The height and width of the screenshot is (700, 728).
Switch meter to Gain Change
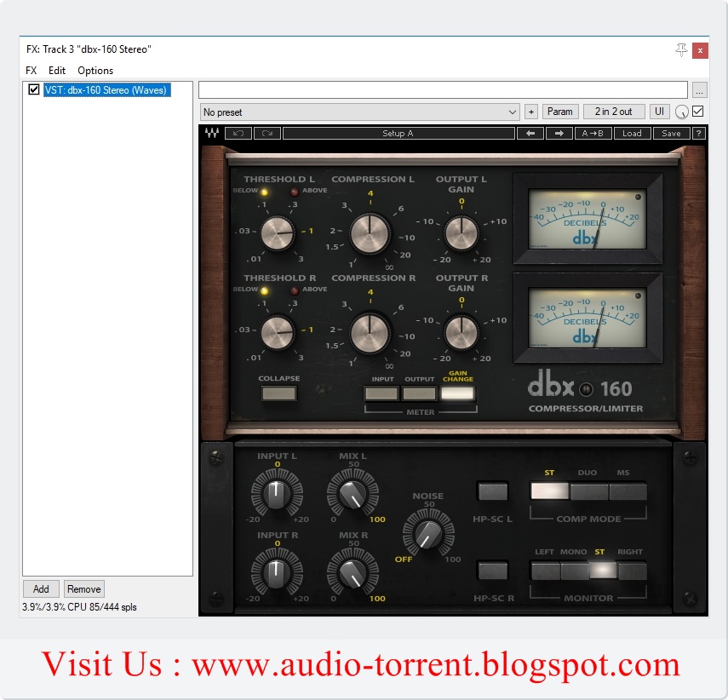click(x=457, y=393)
